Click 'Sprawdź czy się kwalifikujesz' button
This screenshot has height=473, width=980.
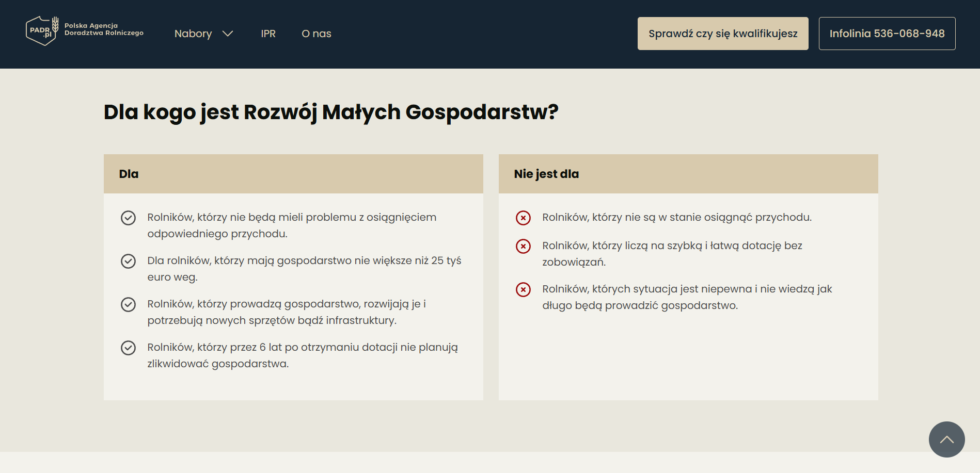(722, 34)
